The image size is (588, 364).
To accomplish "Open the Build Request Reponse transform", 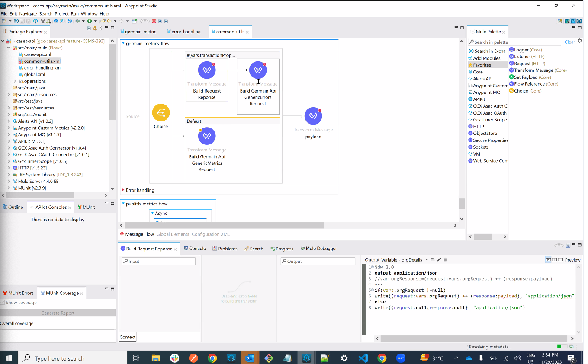I will 207,70.
